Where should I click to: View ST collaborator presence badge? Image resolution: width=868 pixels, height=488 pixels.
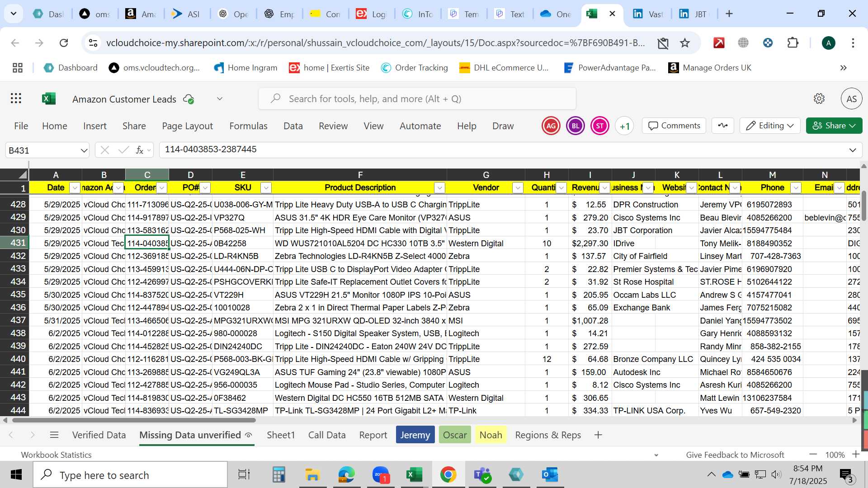(x=600, y=126)
